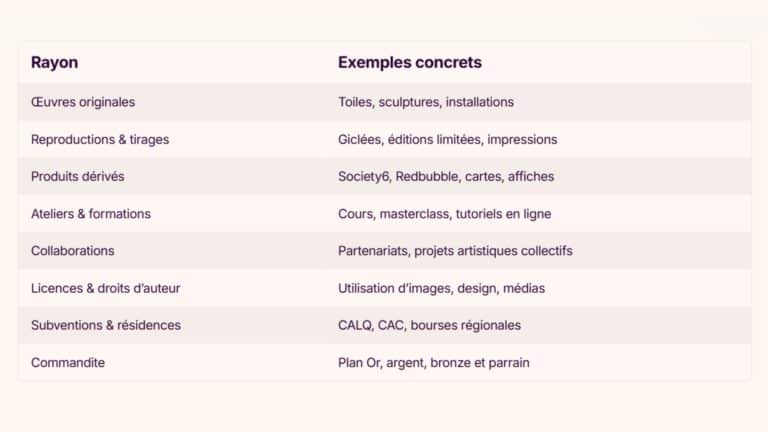Select the "Produits dérivés" cell

[x=78, y=176]
